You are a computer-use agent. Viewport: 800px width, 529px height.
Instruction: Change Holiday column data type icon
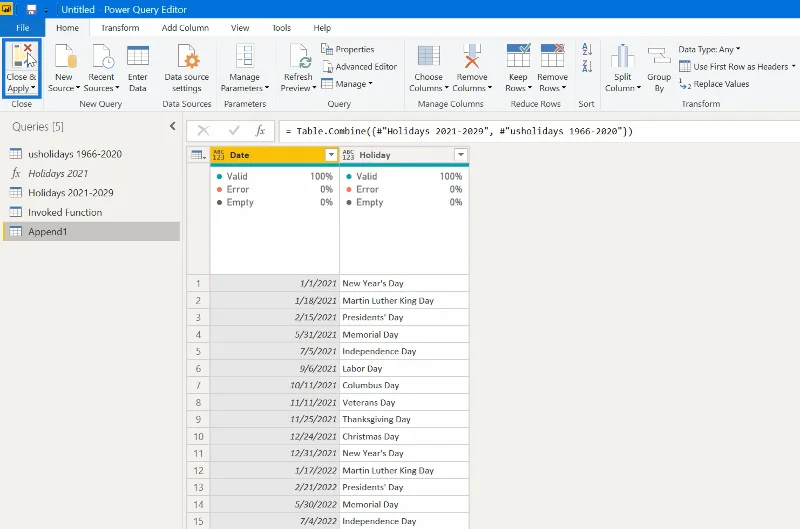[x=348, y=155]
